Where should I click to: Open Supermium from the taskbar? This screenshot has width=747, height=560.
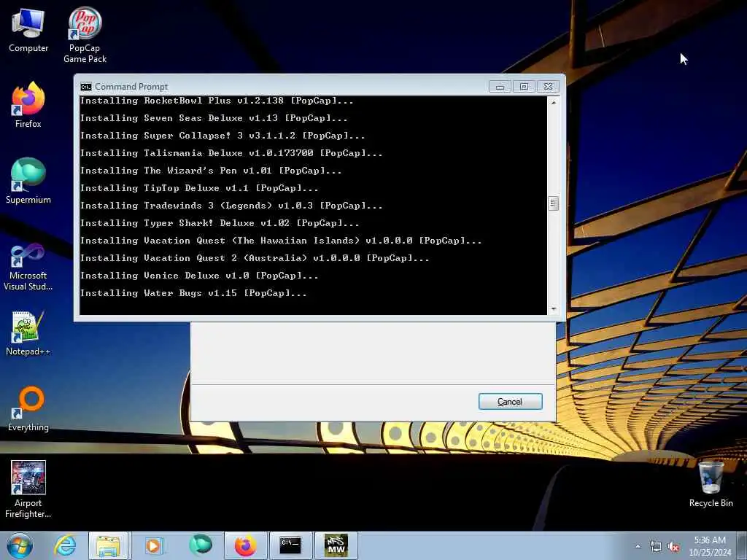pos(200,545)
